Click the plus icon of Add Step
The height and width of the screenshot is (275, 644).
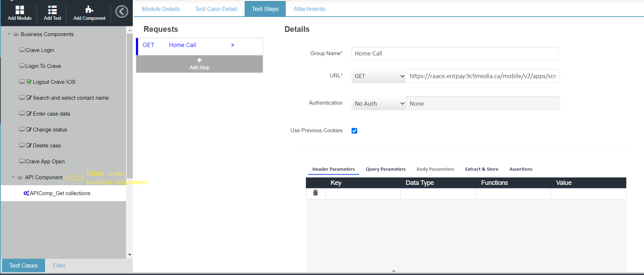pyautogui.click(x=199, y=60)
